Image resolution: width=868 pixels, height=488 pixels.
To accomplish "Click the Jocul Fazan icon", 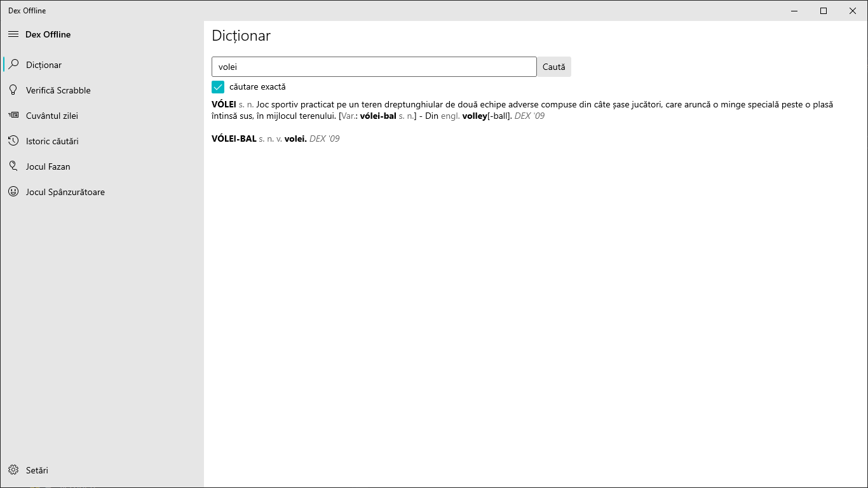I will point(13,166).
